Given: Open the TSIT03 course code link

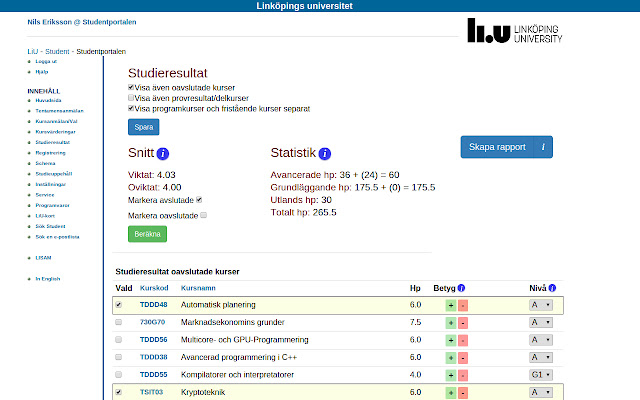Looking at the screenshot, I should pos(151,392).
